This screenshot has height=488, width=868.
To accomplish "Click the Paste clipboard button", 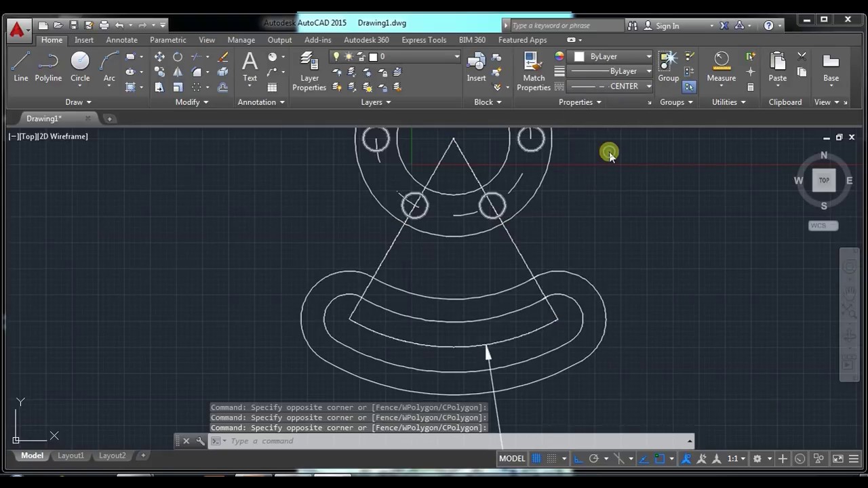I will point(778,67).
